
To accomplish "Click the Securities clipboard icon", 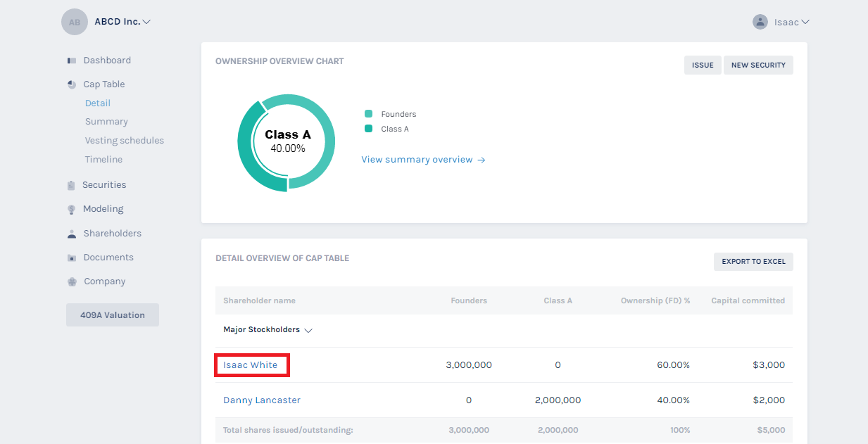I will point(71,185).
